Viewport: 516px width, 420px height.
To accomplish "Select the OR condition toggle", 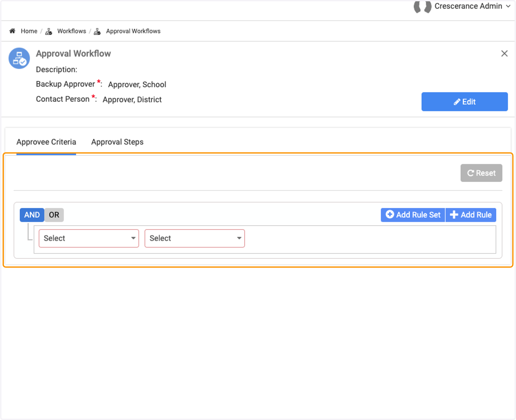I will [x=54, y=215].
